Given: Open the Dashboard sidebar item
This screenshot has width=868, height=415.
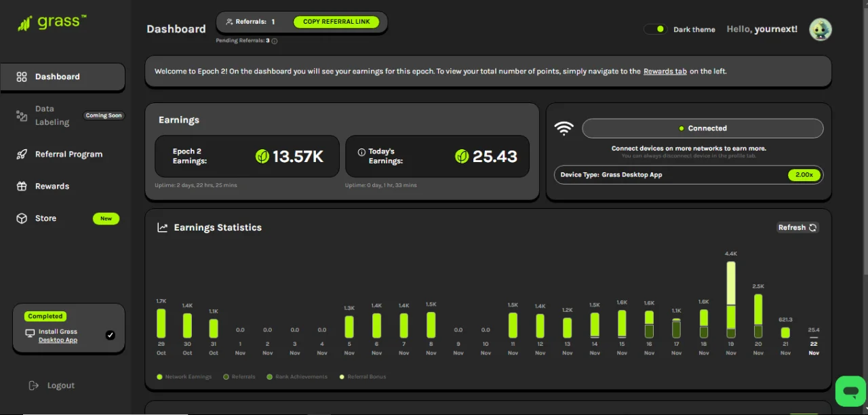Looking at the screenshot, I should (62, 77).
